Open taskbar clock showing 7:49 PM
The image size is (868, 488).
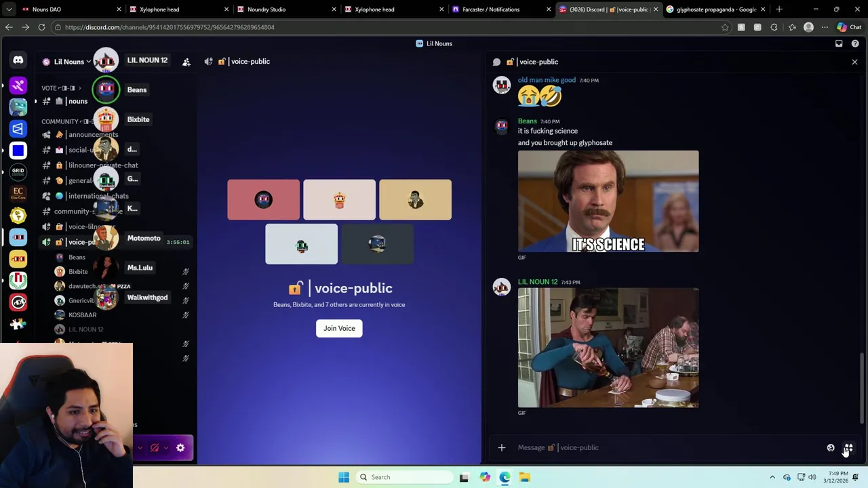click(x=835, y=477)
